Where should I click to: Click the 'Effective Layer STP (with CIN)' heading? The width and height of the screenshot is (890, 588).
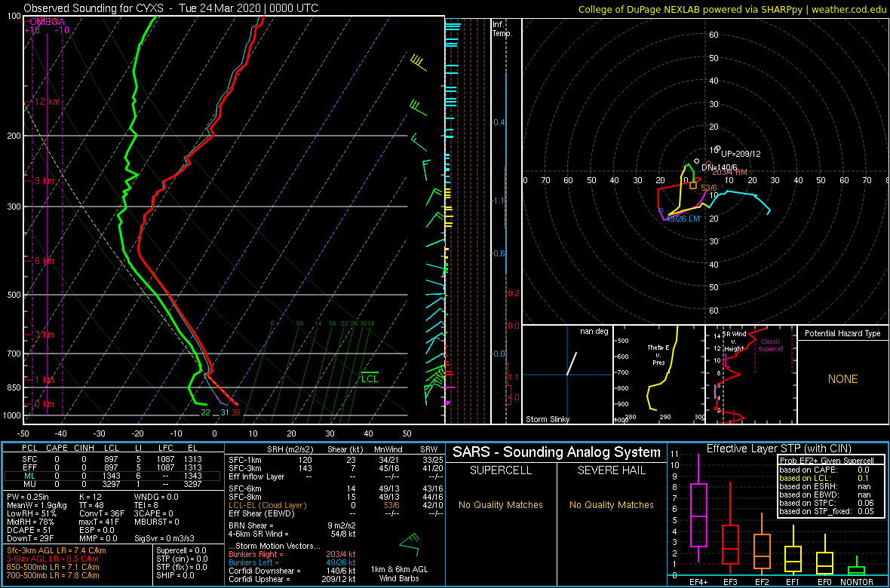pyautogui.click(x=778, y=449)
